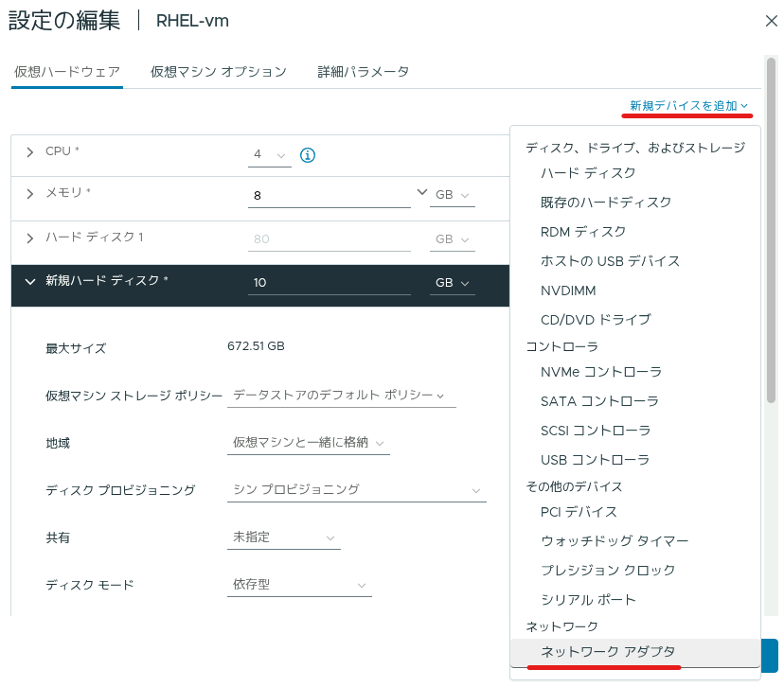Choose SCSI コントローラ from device list
The height and width of the screenshot is (687, 784).
coord(596,431)
